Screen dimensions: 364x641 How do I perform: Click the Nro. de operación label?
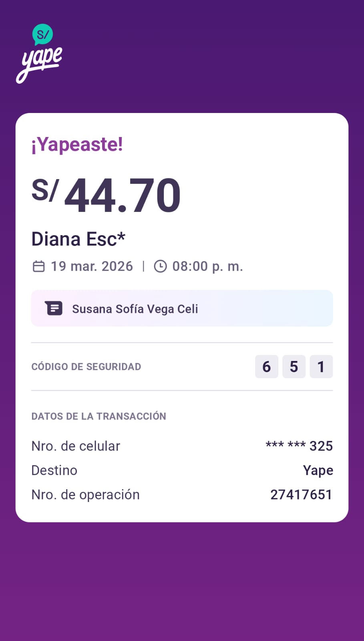(85, 495)
